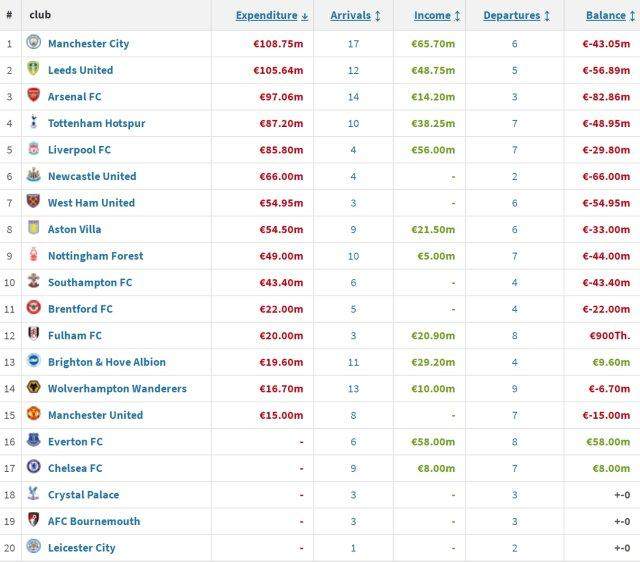Click the Liverpool FC crest icon
The image size is (640, 562).
point(33,150)
